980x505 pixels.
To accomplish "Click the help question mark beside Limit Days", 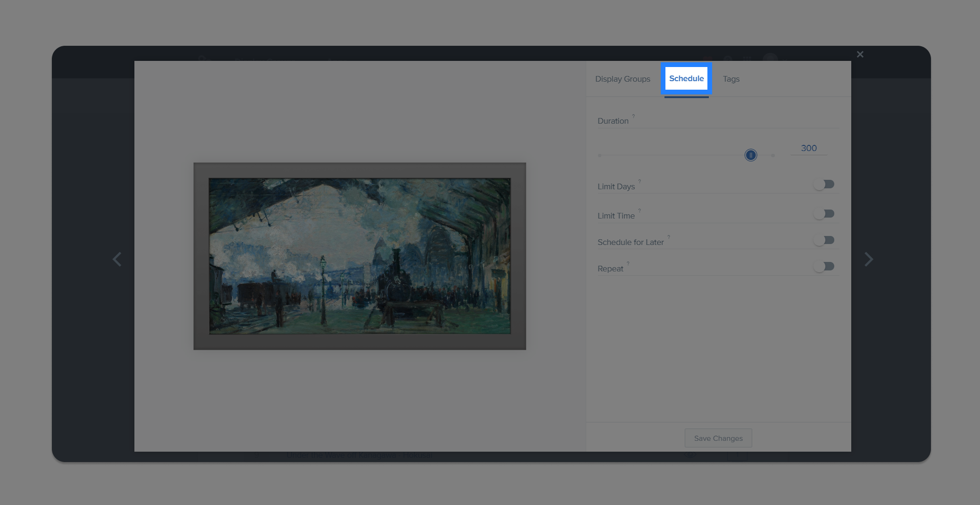I will click(x=639, y=181).
